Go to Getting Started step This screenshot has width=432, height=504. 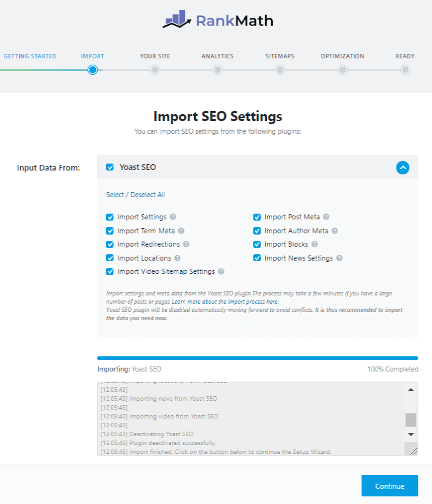[30, 56]
